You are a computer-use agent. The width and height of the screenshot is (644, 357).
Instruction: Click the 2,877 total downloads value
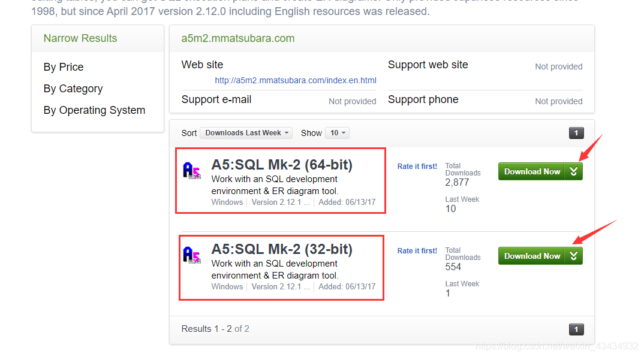pos(457,183)
